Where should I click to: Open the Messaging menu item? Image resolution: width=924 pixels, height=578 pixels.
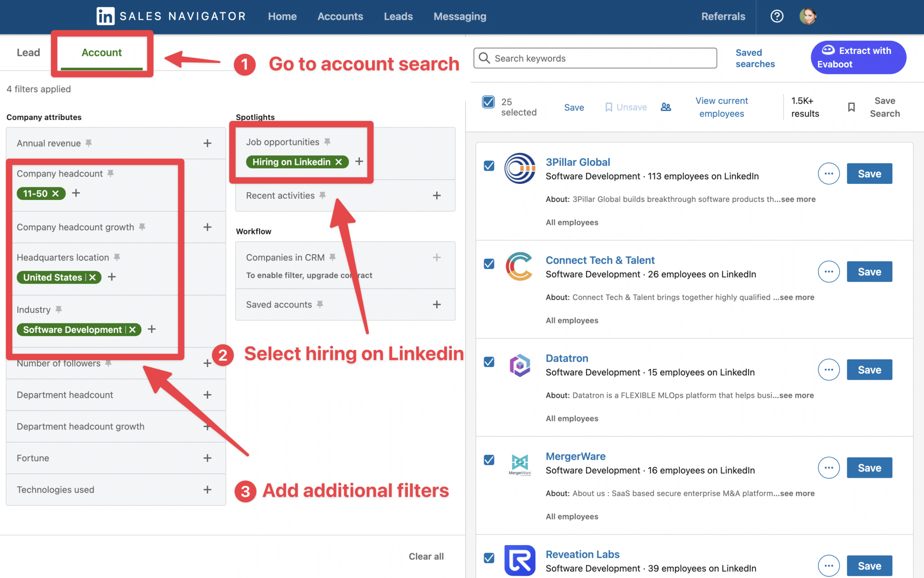[x=460, y=16]
